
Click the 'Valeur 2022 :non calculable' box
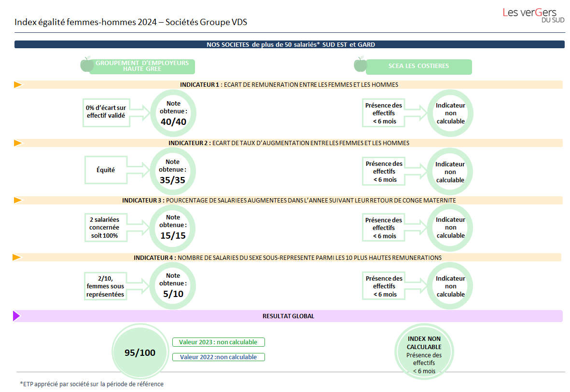(x=219, y=357)
